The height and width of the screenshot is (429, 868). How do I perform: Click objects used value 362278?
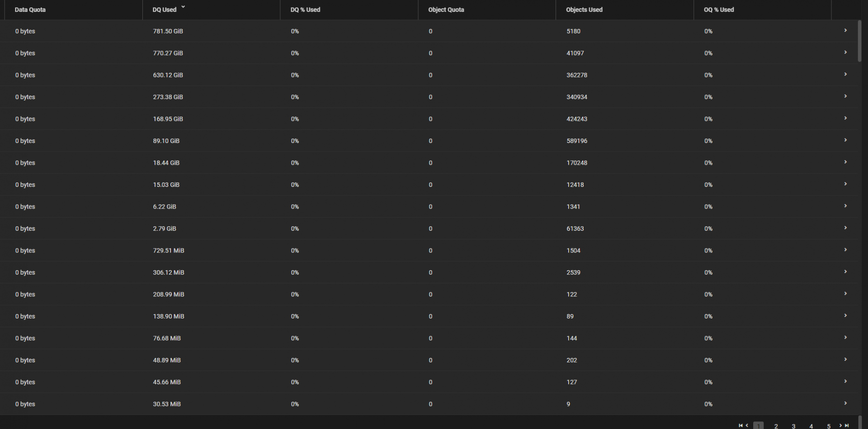point(577,75)
